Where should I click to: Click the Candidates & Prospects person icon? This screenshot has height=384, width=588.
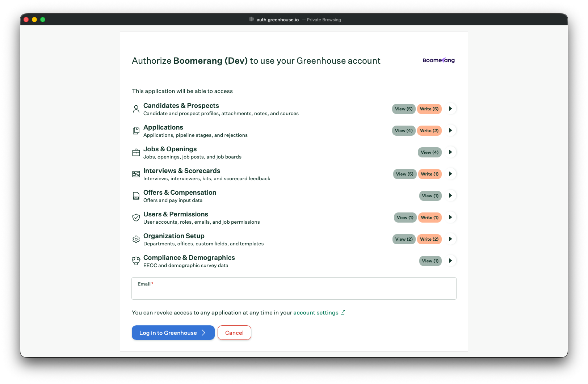136,109
